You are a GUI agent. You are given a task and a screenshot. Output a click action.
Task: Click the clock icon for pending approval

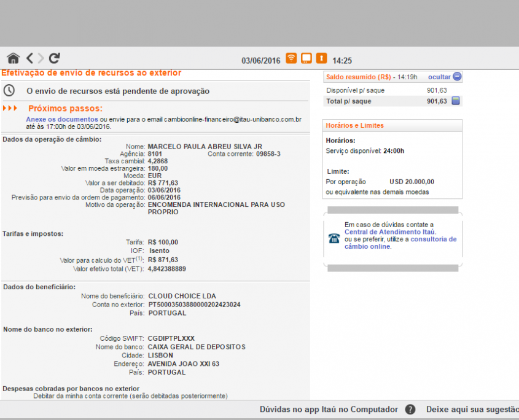coord(9,90)
